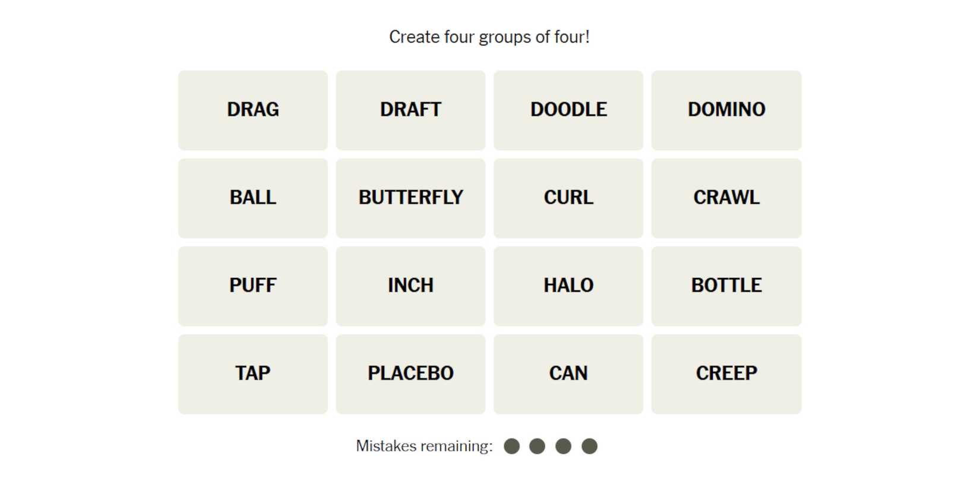
Task: Select the BUTTERFLY tile
Action: click(x=410, y=198)
